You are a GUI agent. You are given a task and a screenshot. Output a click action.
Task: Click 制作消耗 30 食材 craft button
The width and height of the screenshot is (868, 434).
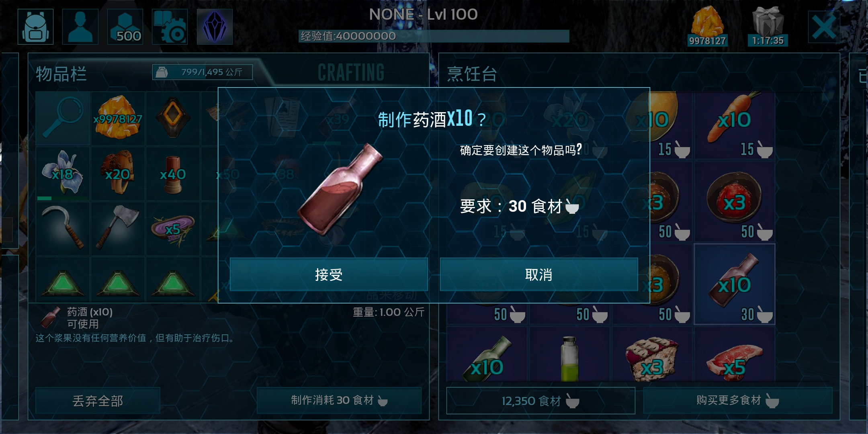point(339,401)
